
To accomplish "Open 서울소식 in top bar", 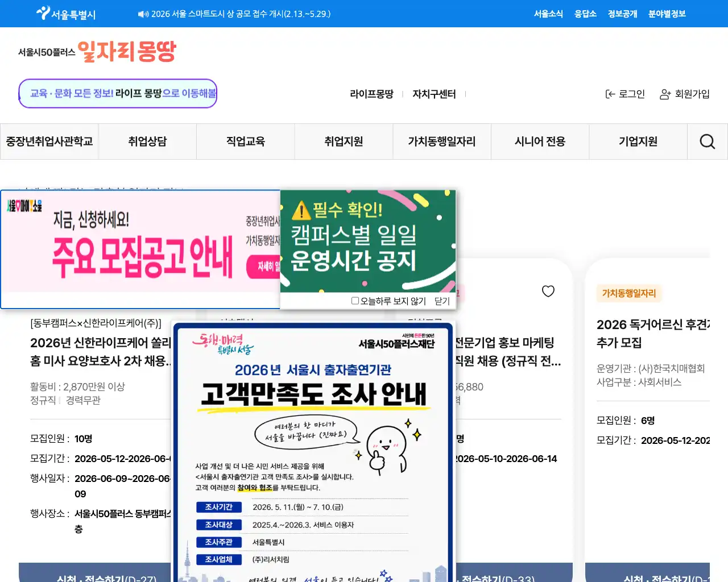I will pyautogui.click(x=548, y=14).
